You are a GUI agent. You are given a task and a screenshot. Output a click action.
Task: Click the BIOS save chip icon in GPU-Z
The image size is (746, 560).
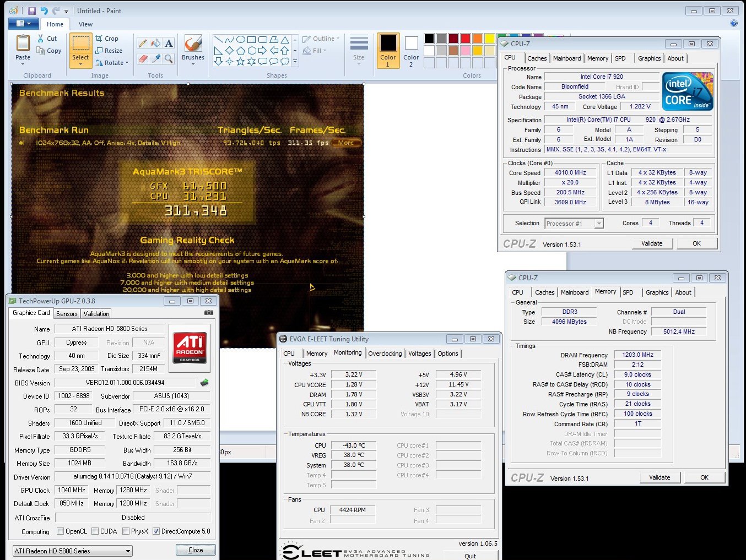click(x=204, y=382)
